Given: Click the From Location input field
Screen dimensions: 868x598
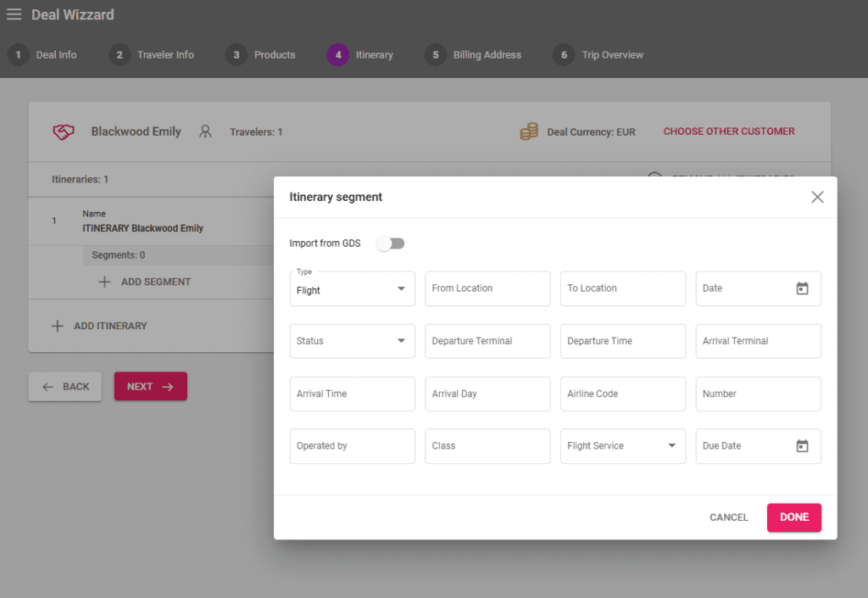Looking at the screenshot, I should (x=487, y=288).
